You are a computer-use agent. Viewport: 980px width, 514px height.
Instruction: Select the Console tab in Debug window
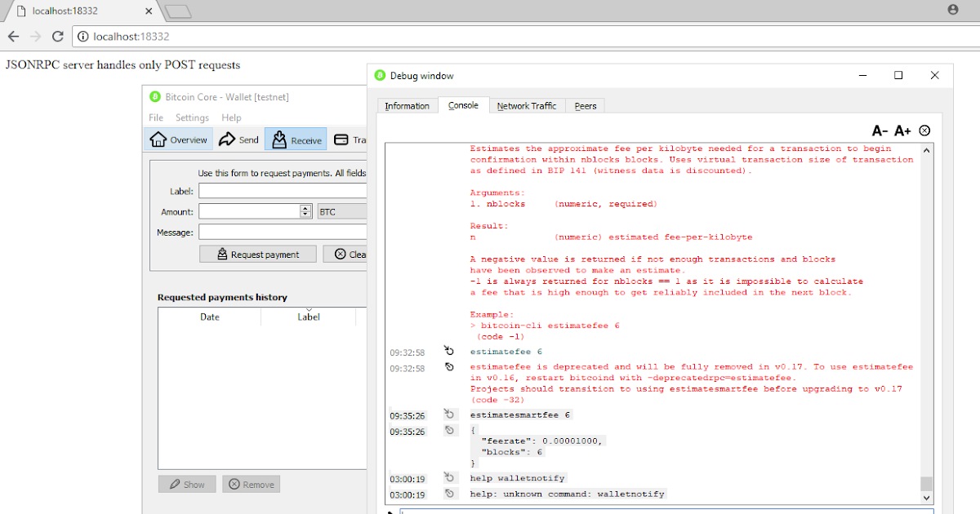tap(463, 105)
